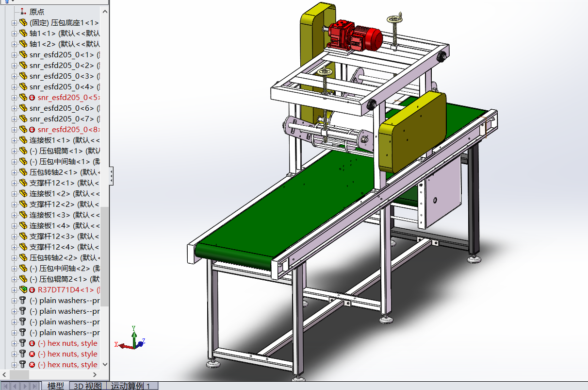Expand the snr_esfd205_0<4> tree node
This screenshot has height=390, width=588.
pos(14,87)
